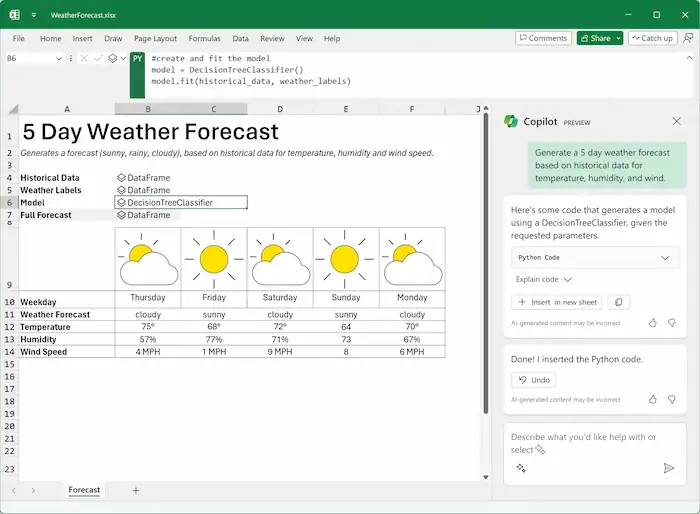Expand the Python Code dropdown
The height and width of the screenshot is (514, 700).
pyautogui.click(x=666, y=258)
